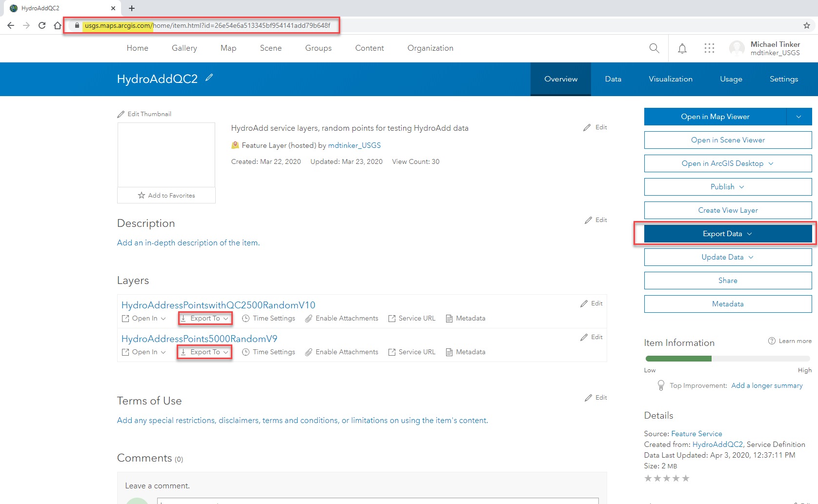This screenshot has width=818, height=504.
Task: Expand Export To for the 5000RandomV9 layer
Action: 205,352
